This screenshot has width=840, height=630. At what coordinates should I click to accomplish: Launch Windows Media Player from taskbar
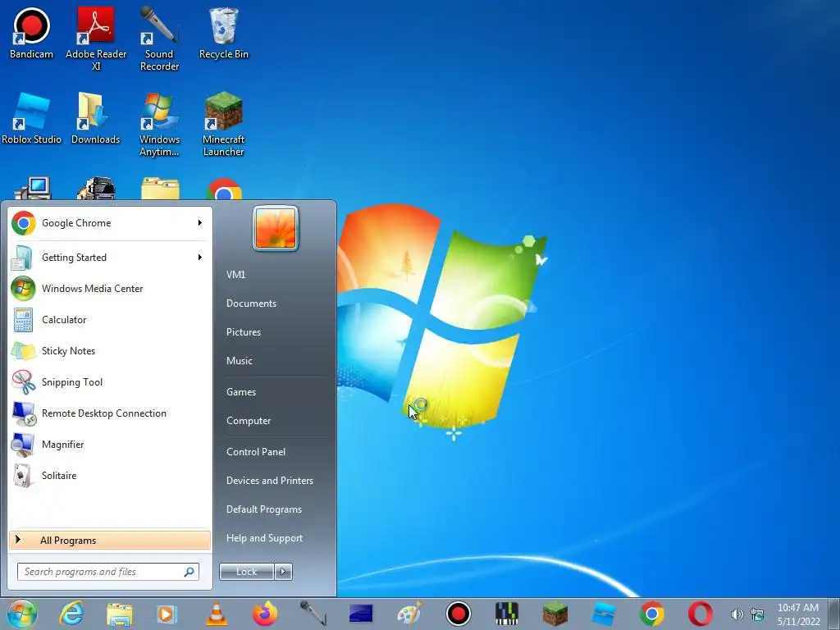pos(166,614)
